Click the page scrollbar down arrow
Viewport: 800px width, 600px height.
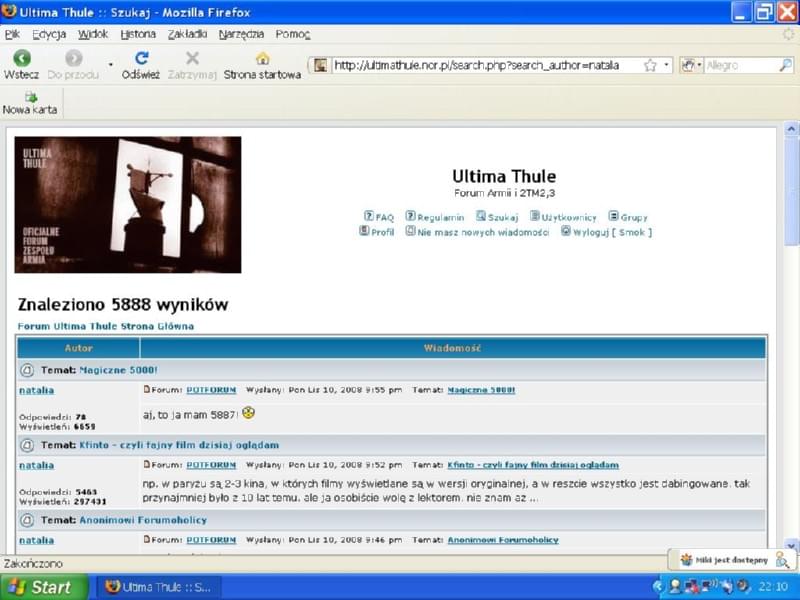point(791,545)
